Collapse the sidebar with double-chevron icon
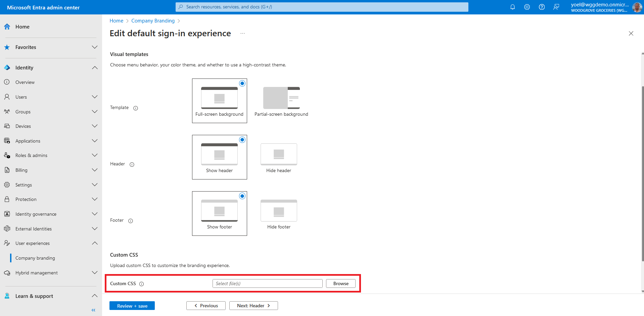The height and width of the screenshot is (316, 644). (93, 310)
